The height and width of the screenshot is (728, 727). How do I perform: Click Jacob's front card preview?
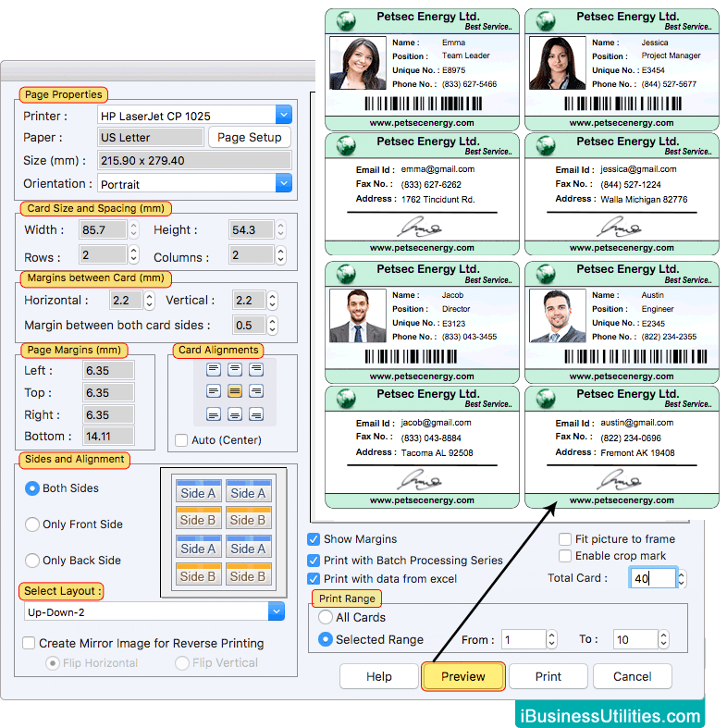tap(422, 322)
